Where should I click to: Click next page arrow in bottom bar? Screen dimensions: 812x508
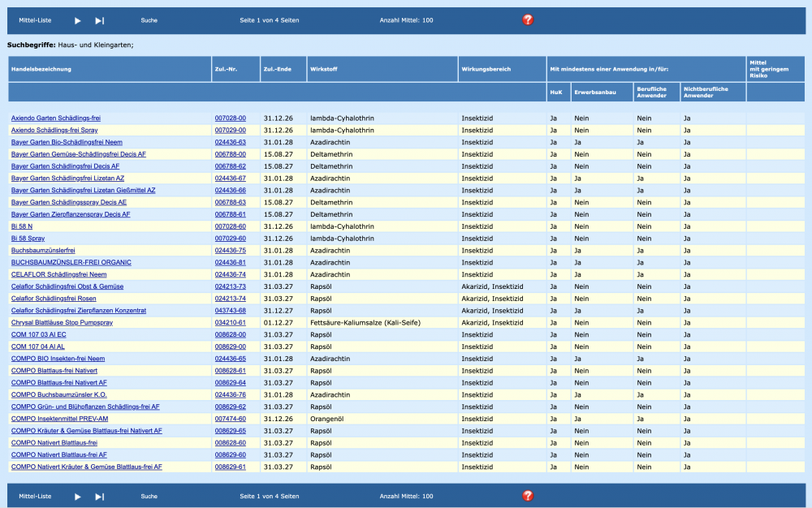(x=78, y=497)
